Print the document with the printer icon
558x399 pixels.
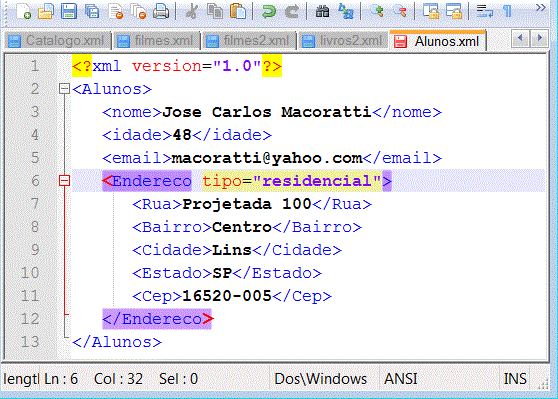[x=161, y=11]
